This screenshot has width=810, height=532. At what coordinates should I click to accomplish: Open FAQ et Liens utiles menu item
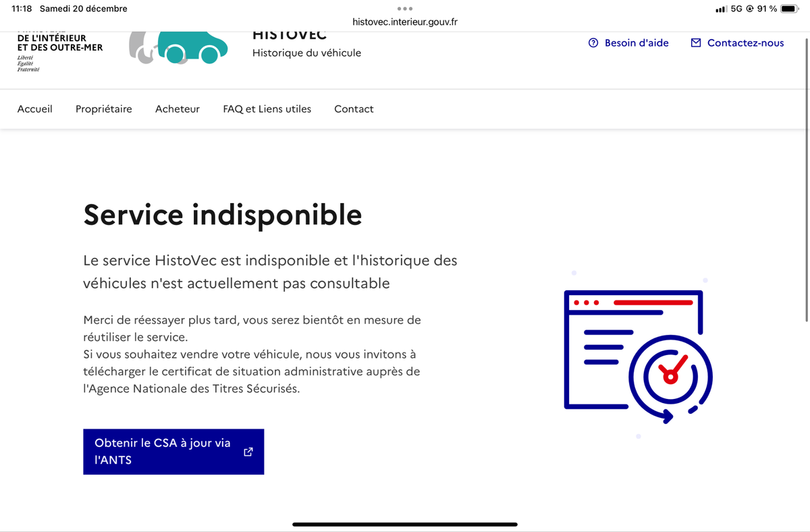[267, 109]
